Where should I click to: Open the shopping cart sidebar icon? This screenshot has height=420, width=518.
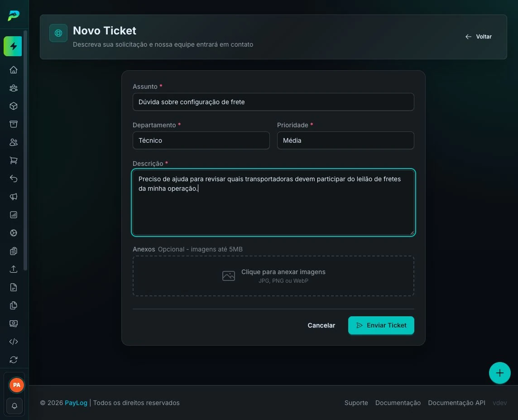[x=14, y=160]
